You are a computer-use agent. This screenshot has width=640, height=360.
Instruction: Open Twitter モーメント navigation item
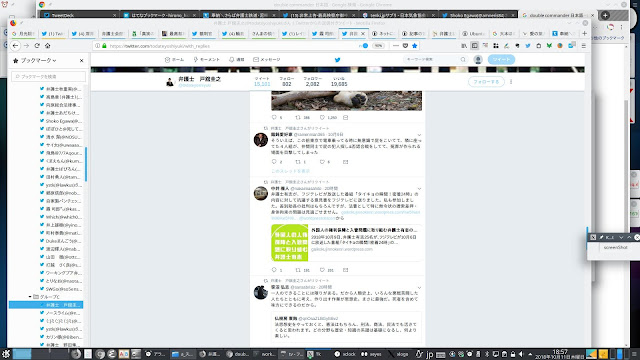click(x=207, y=60)
